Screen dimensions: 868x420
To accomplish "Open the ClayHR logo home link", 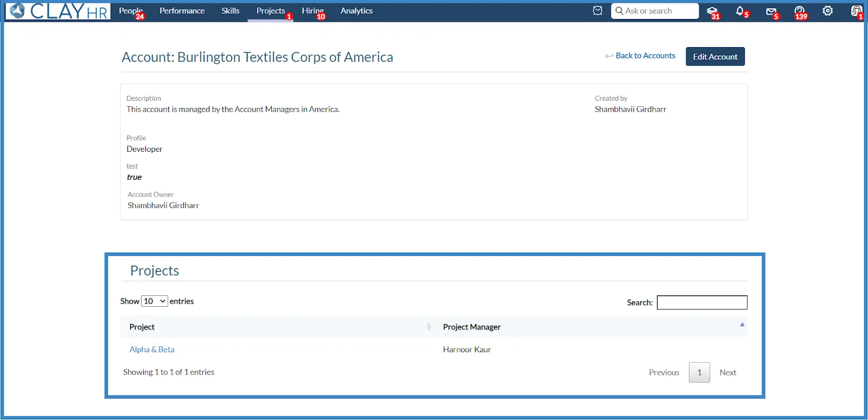I will pos(59,11).
